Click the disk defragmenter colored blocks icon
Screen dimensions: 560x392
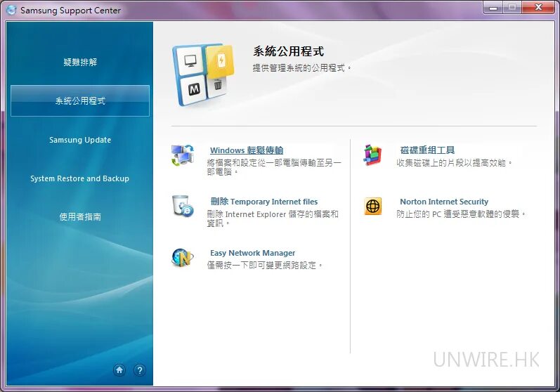[372, 155]
